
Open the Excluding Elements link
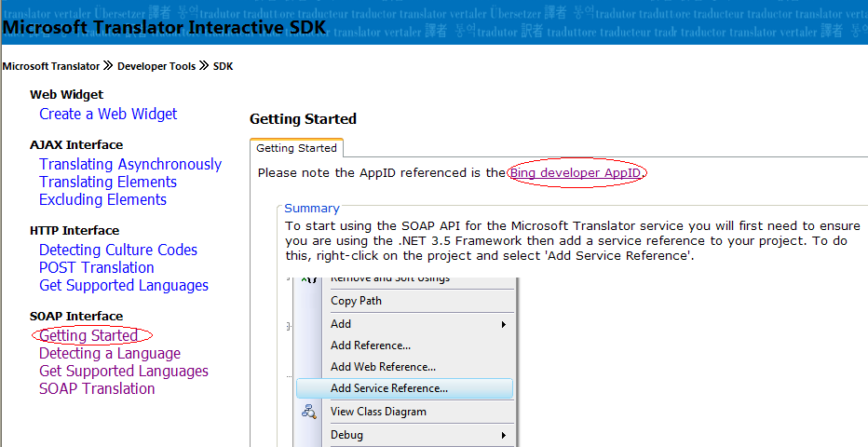[102, 199]
